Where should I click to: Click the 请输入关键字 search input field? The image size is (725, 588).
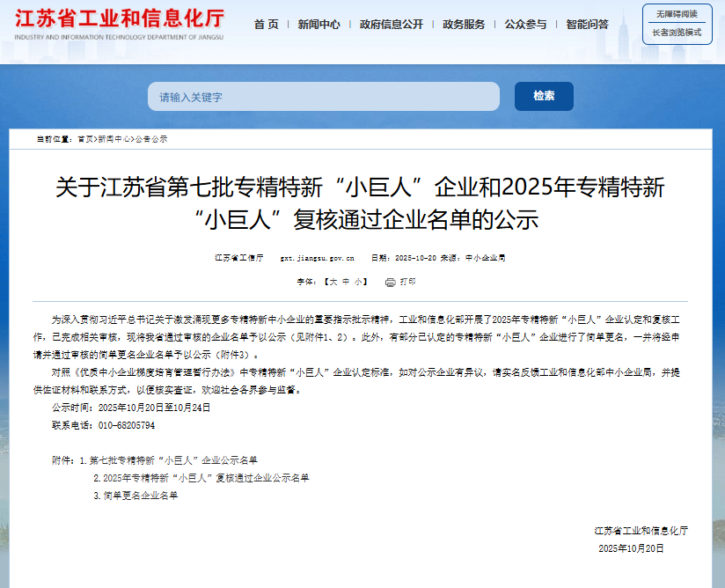(x=323, y=97)
